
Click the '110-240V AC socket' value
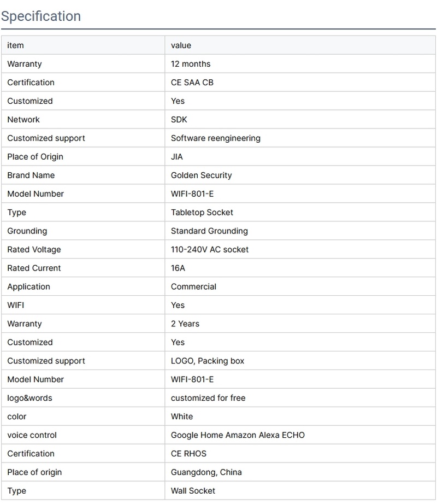click(x=210, y=250)
